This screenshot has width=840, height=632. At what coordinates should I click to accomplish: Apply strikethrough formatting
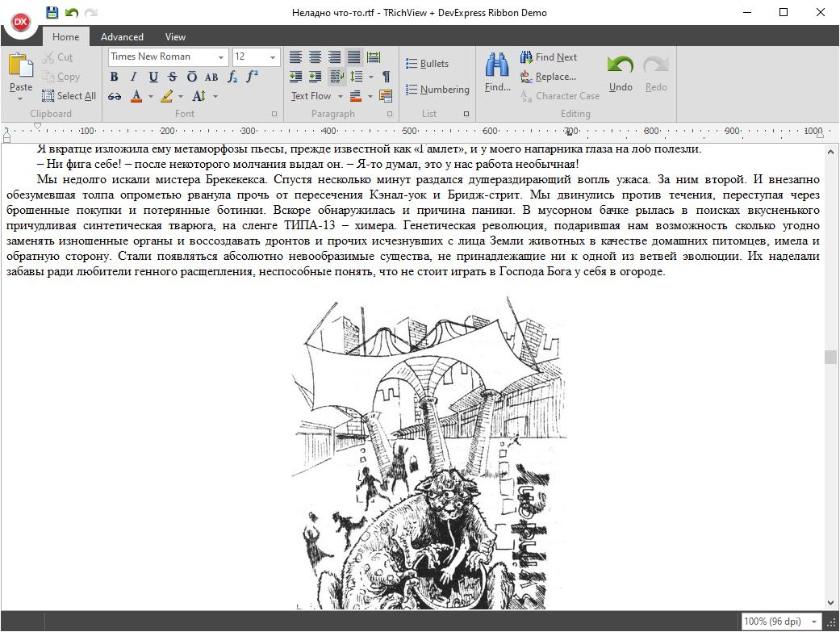pyautogui.click(x=172, y=77)
